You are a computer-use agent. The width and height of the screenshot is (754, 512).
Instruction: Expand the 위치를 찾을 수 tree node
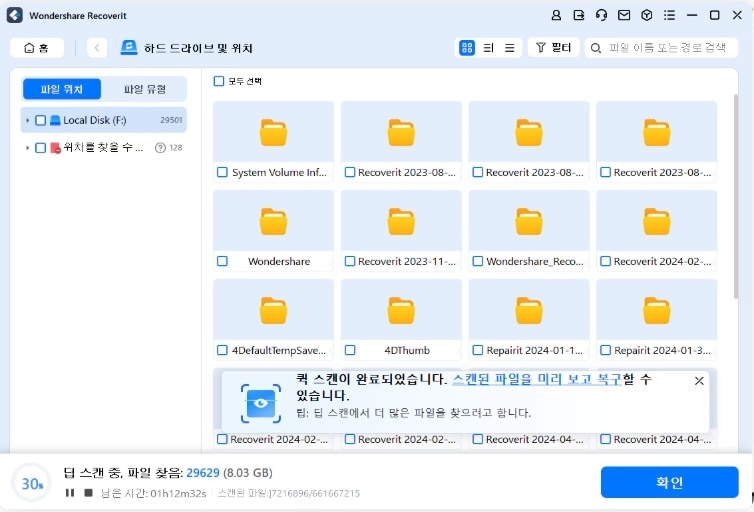(x=27, y=148)
